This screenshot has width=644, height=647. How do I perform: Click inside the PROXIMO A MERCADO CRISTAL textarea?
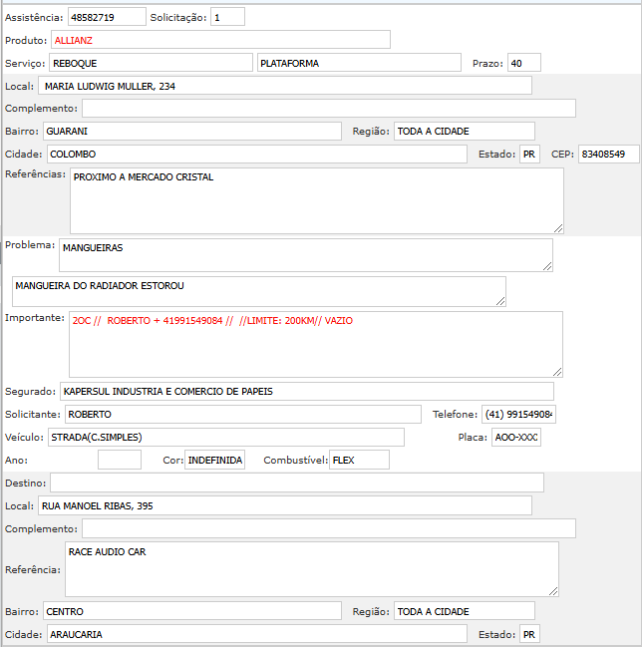tap(316, 200)
